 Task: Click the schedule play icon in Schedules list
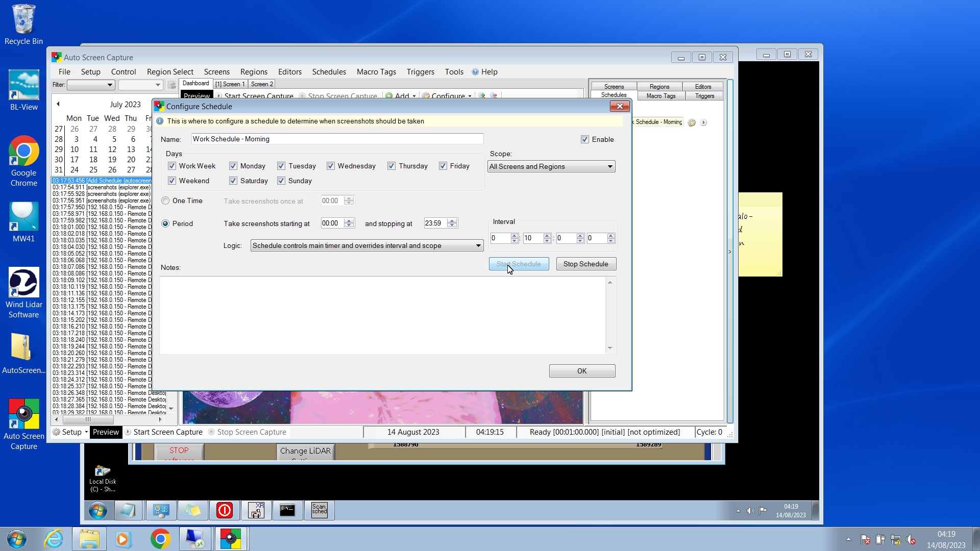pos(703,122)
